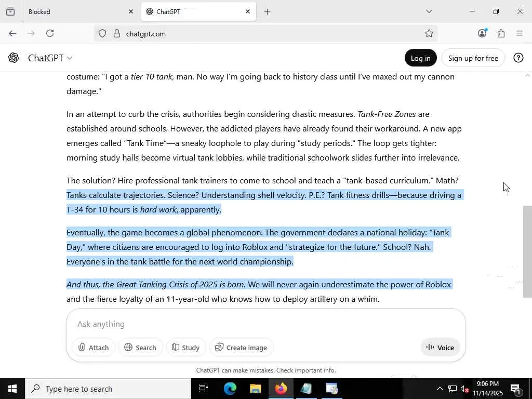The image size is (532, 399).
Task: Expand the ChatGPT model dropdown
Action: pyautogui.click(x=50, y=58)
